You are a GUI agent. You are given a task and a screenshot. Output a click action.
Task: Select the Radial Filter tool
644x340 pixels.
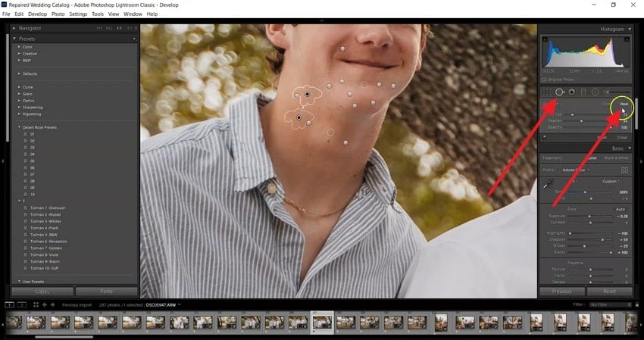595,92
